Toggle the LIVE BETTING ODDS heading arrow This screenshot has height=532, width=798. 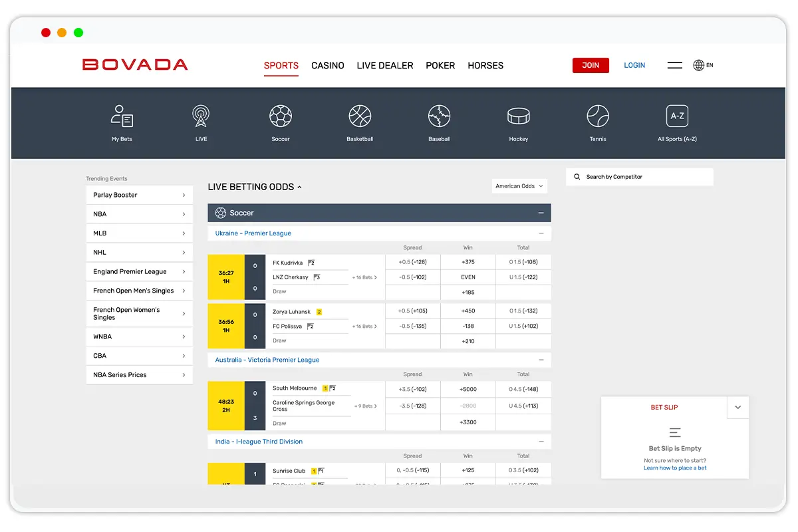(x=299, y=187)
